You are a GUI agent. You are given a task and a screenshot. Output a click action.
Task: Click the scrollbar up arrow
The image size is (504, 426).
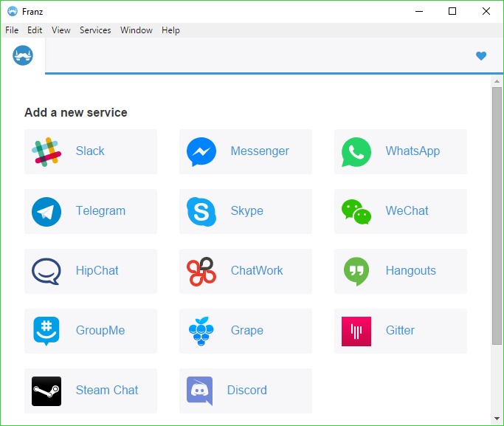[497, 81]
